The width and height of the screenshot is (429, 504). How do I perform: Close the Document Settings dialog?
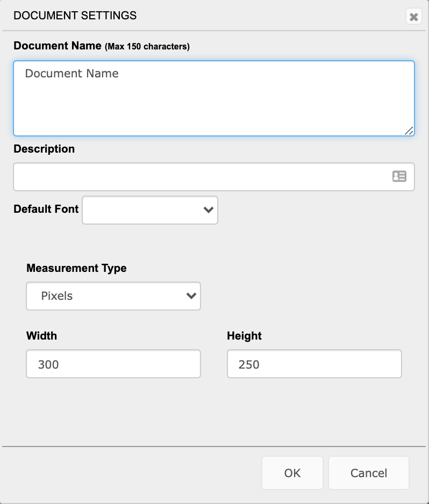click(x=413, y=17)
